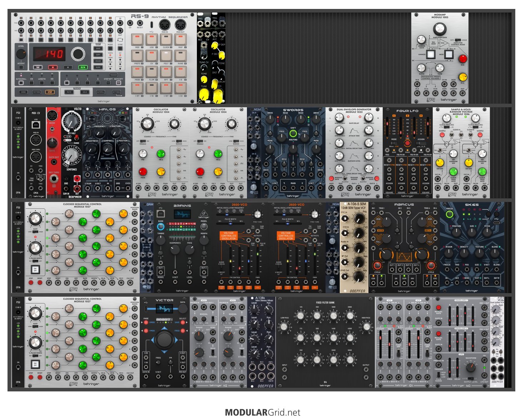Select PATTERN mode on the RS-9

[36, 92]
